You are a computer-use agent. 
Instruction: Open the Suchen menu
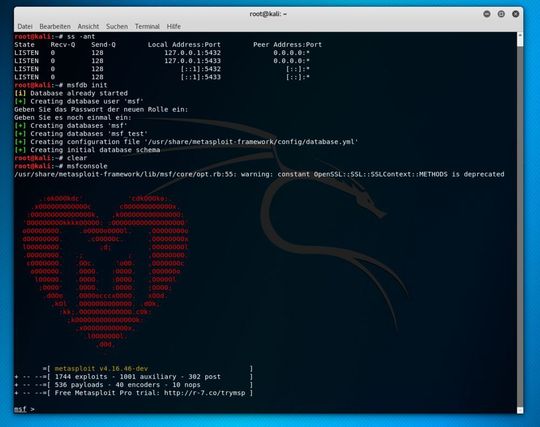tap(117, 27)
